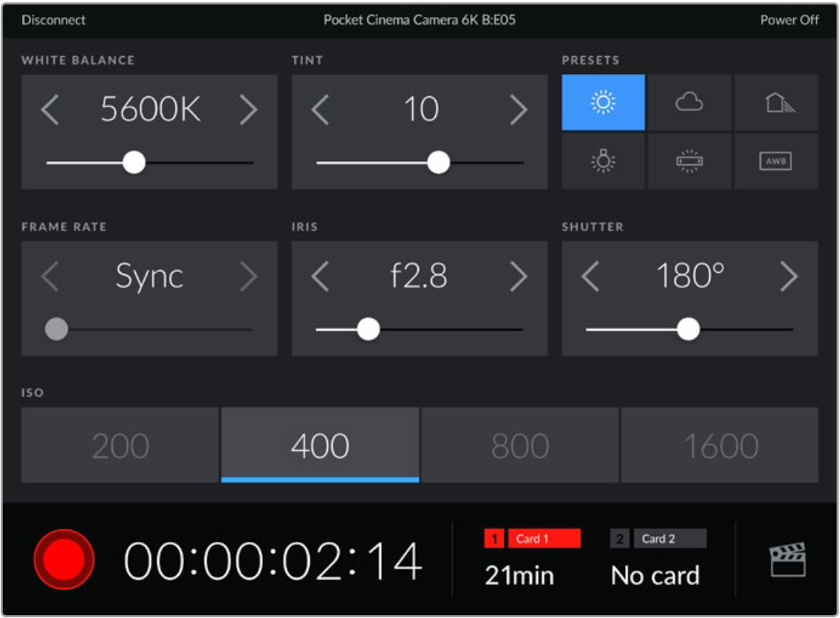
Task: Increase iris value with right arrow
Action: pyautogui.click(x=519, y=276)
